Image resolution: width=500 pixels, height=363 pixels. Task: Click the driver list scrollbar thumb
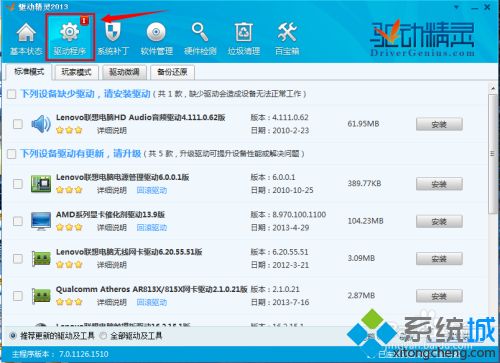[492, 154]
